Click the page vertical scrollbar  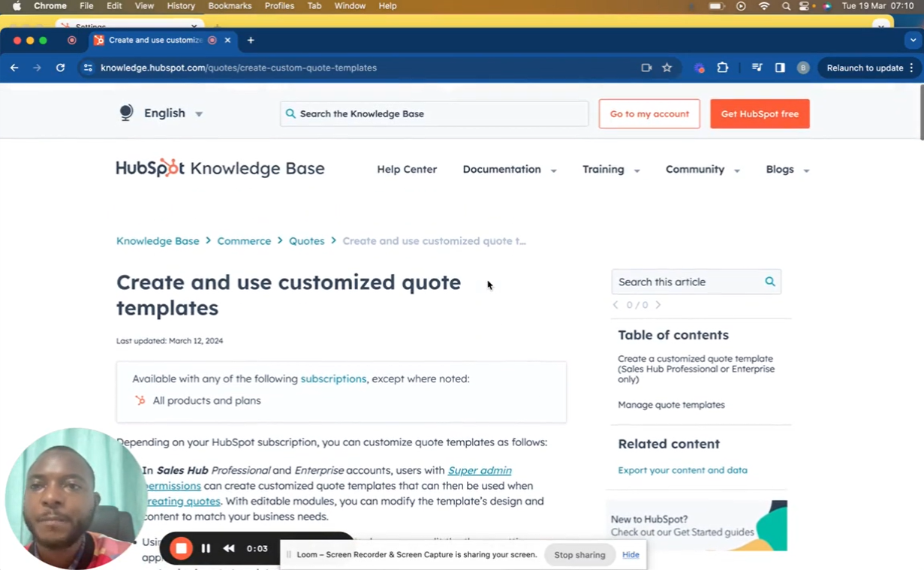tap(921, 113)
